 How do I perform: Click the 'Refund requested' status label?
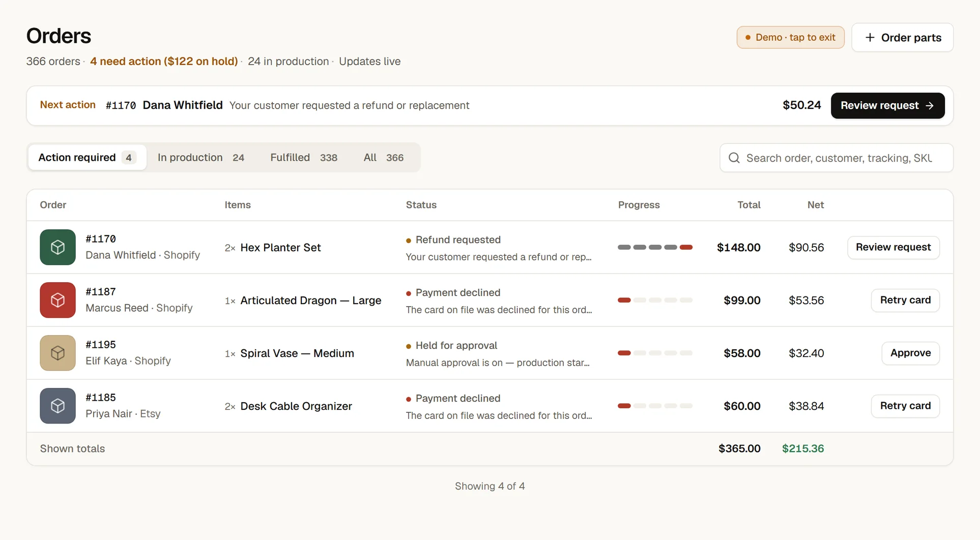click(458, 240)
